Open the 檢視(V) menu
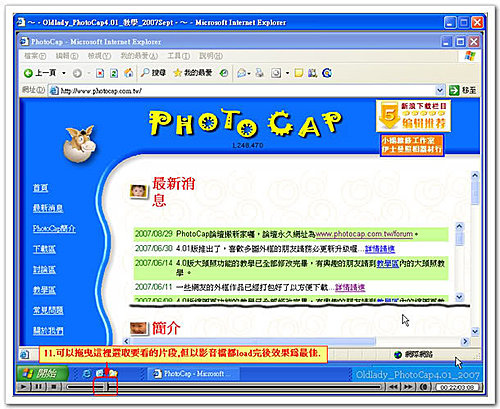500x409 pixels. pos(99,56)
